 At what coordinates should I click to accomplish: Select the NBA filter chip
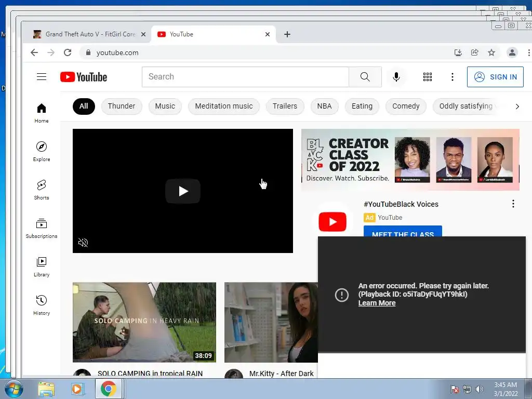[324, 106]
